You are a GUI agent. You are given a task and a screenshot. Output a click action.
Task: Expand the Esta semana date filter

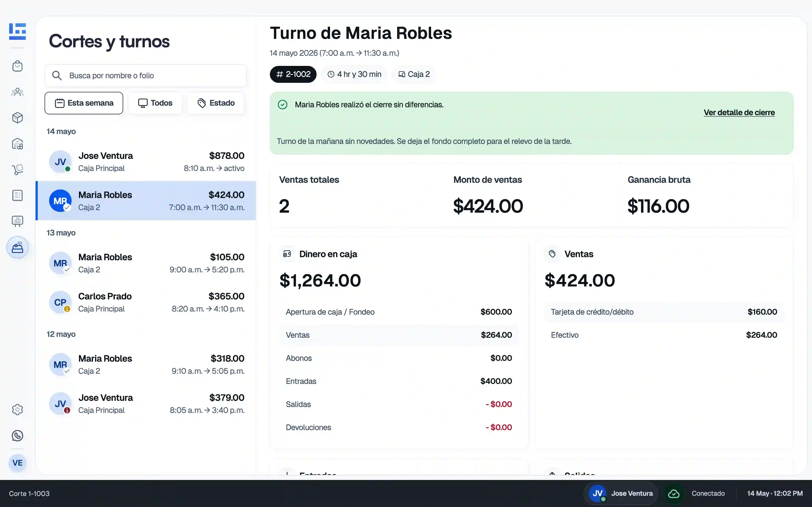[84, 103]
